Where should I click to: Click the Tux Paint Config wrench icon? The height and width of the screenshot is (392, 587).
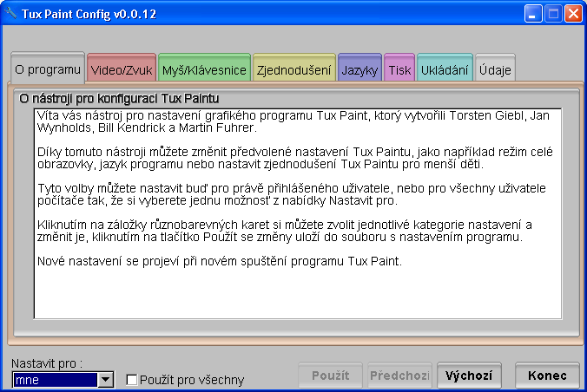point(10,14)
